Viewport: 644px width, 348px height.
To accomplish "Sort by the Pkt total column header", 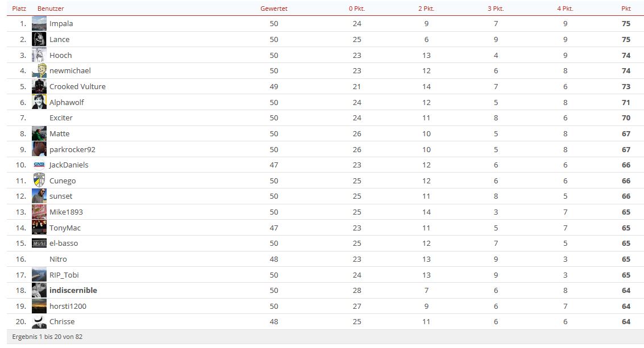I will coord(626,9).
